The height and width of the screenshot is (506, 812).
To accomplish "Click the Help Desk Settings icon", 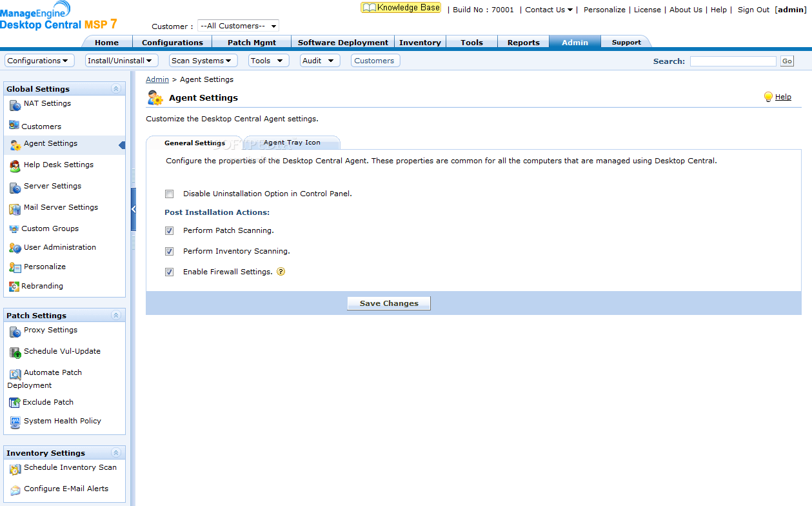I will pos(15,167).
